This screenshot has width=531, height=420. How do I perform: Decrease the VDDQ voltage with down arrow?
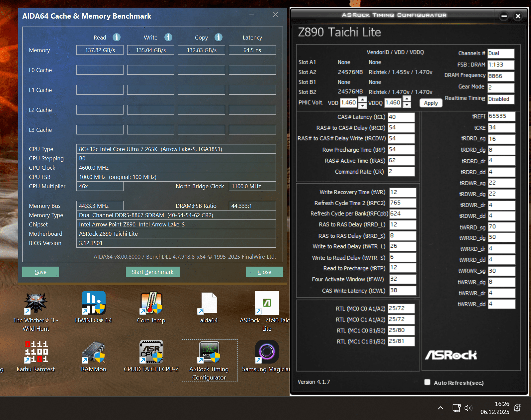pos(407,105)
